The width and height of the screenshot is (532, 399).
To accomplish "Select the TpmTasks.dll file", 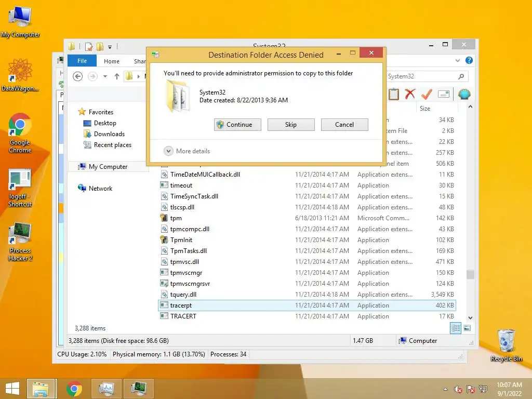I will pos(307,251).
